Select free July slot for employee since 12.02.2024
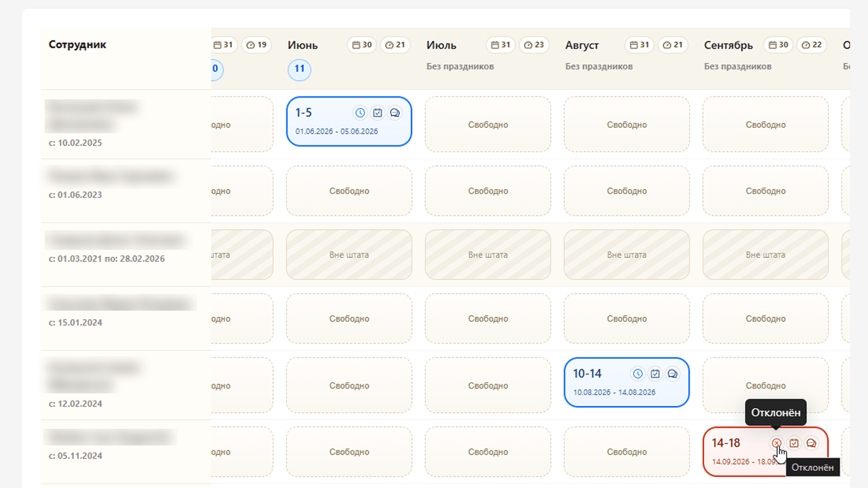This screenshot has width=868, height=488. coord(488,385)
